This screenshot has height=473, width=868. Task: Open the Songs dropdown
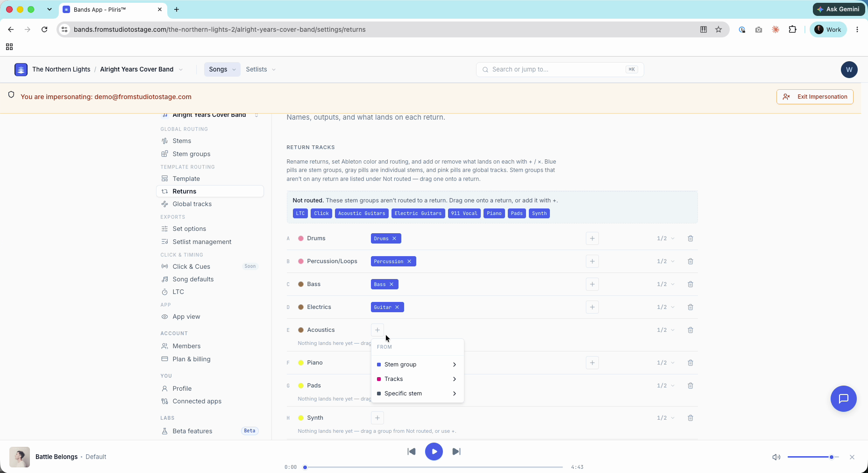(x=222, y=70)
